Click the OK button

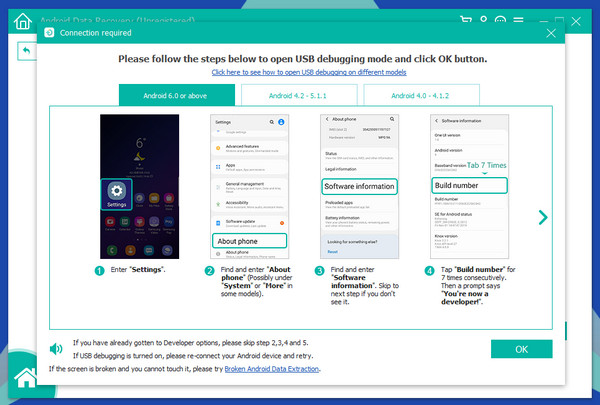(522, 349)
